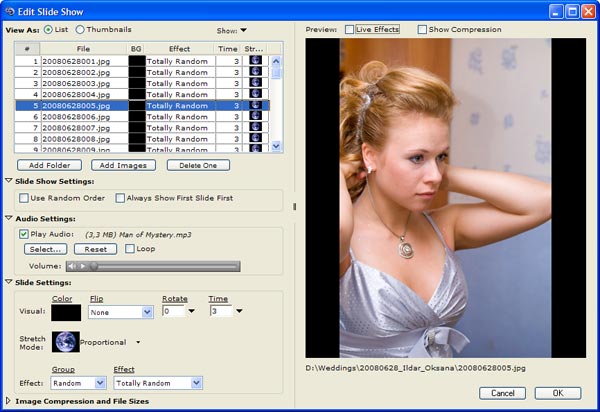
Task: Check Use Random Order
Action: point(24,198)
